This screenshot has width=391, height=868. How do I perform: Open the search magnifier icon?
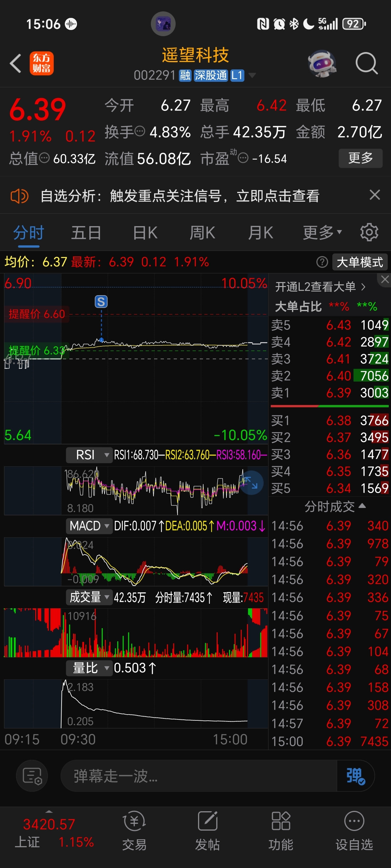(x=366, y=63)
